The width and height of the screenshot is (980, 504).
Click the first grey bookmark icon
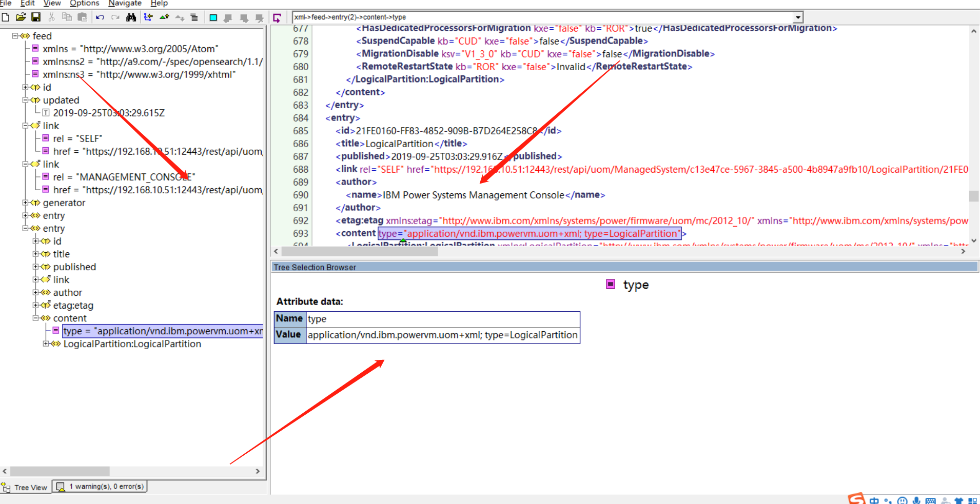(228, 18)
